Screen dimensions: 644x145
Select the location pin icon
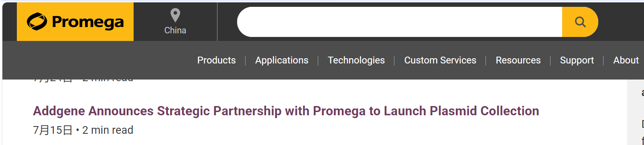pos(175,15)
